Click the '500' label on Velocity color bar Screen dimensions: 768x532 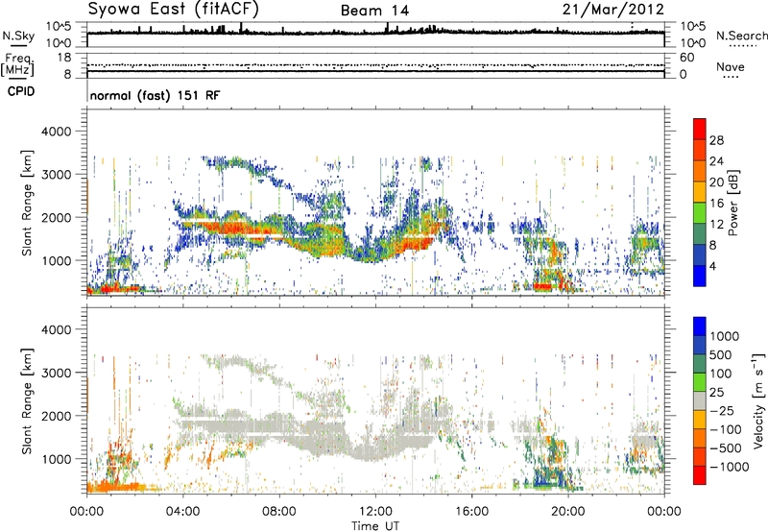click(x=721, y=354)
